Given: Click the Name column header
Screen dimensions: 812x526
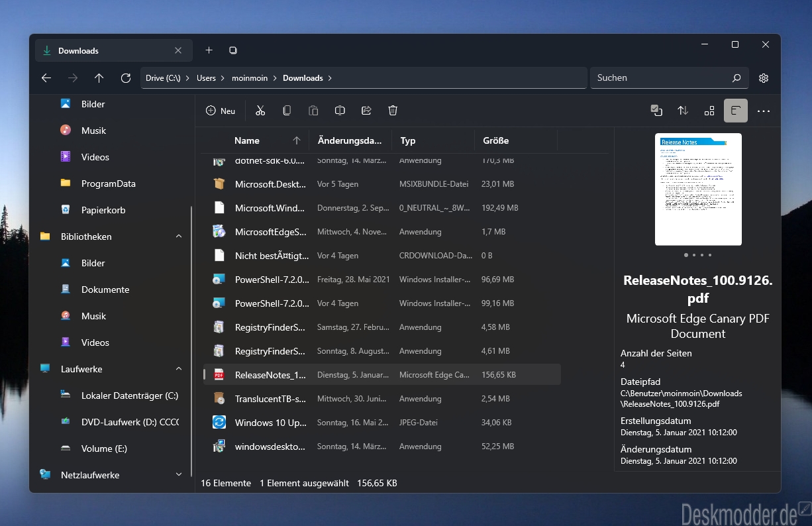Looking at the screenshot, I should click(x=247, y=140).
